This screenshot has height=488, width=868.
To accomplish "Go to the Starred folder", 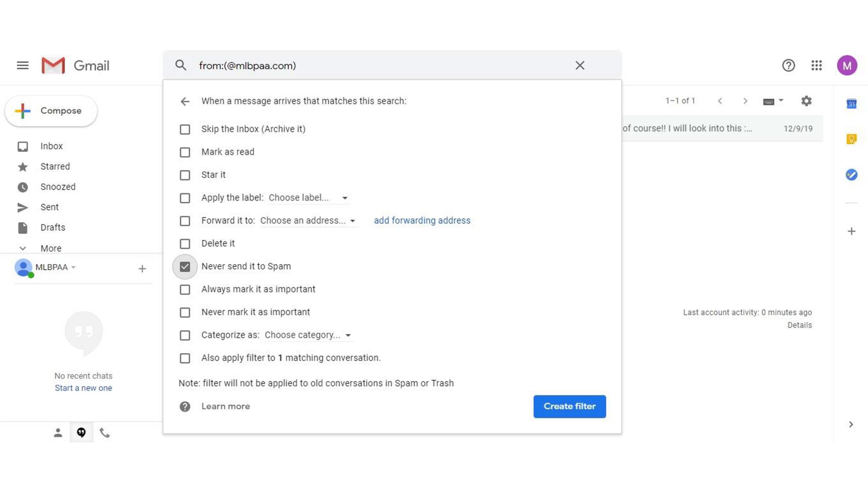I will [x=55, y=167].
